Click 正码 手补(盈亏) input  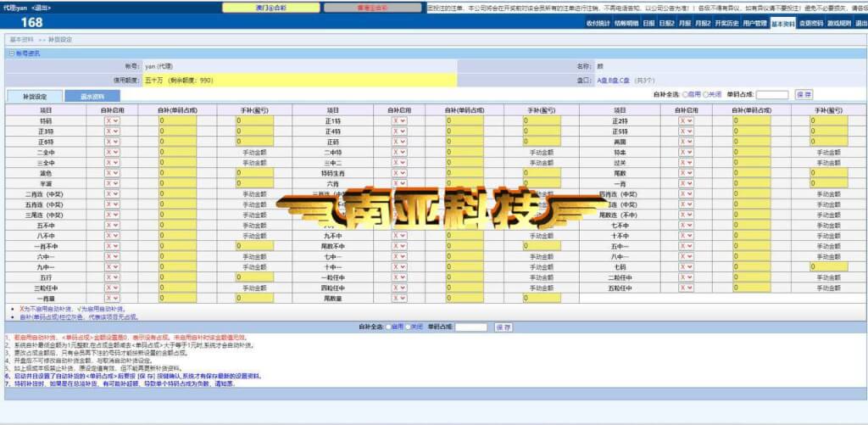tap(542, 142)
